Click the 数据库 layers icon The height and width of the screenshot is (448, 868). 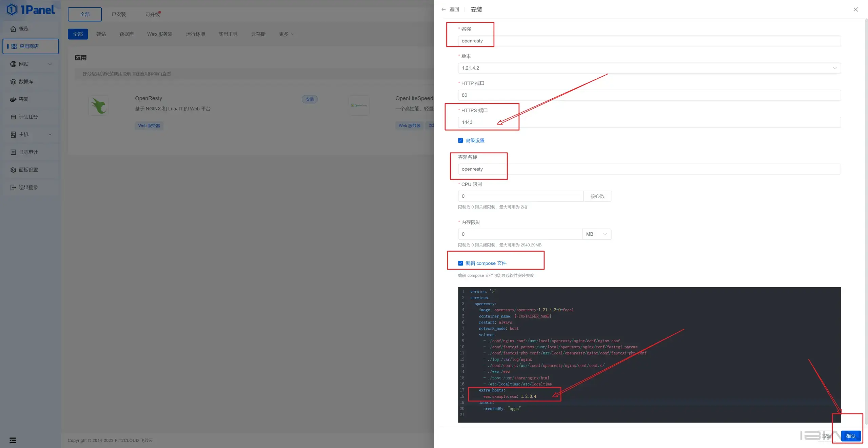[13, 82]
